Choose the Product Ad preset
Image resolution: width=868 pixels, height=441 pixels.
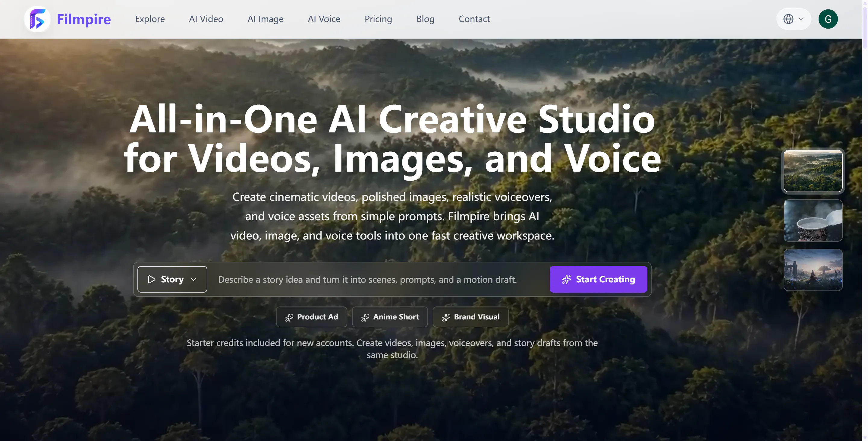point(311,317)
